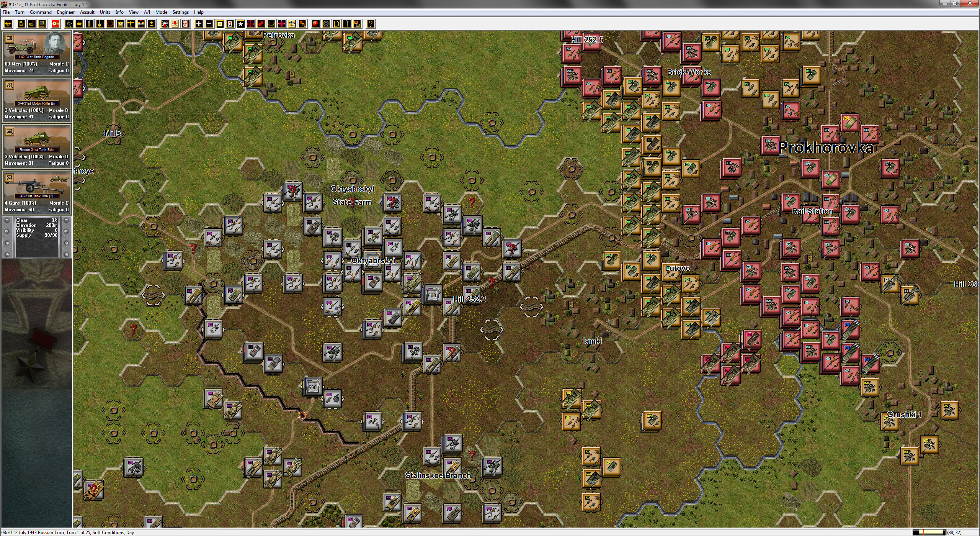The image size is (980, 536).
Task: Click the Prokhorovka town label on map
Action: (826, 148)
